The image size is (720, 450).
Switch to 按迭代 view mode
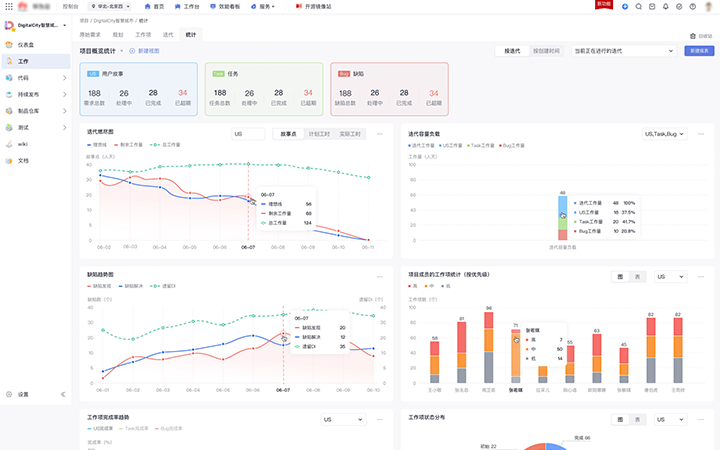(512, 51)
